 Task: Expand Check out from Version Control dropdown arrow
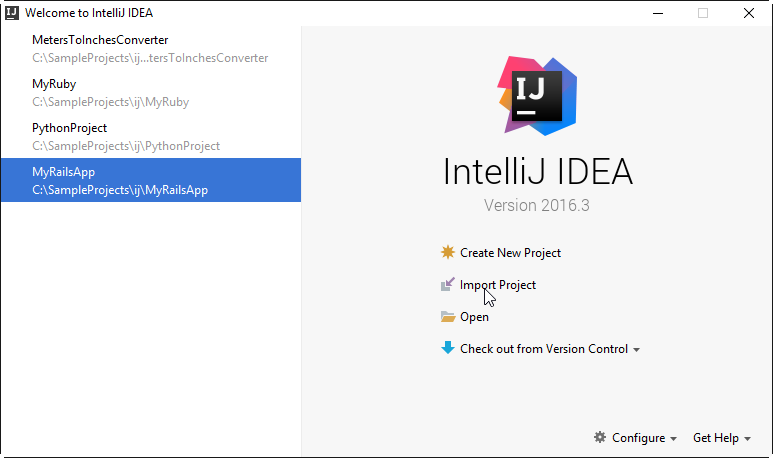pyautogui.click(x=637, y=350)
